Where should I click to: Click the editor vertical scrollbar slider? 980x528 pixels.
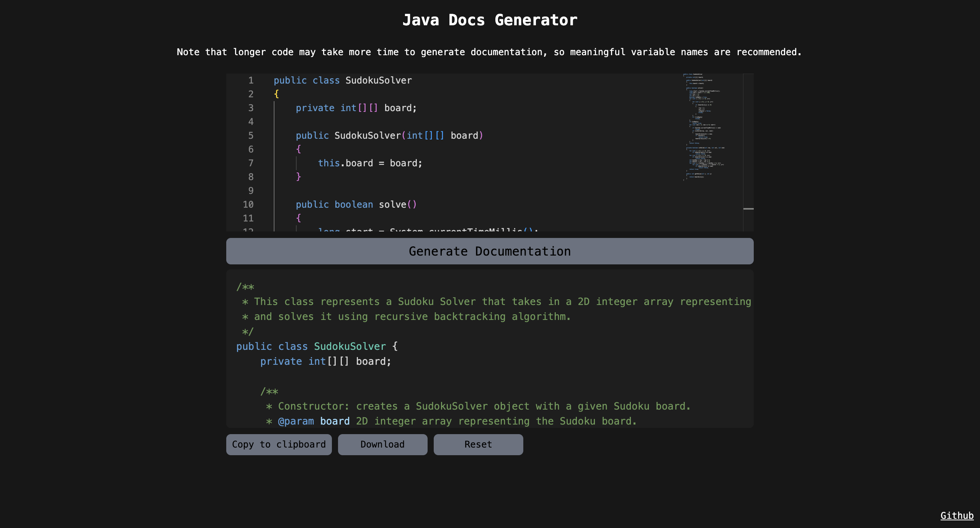(748, 209)
